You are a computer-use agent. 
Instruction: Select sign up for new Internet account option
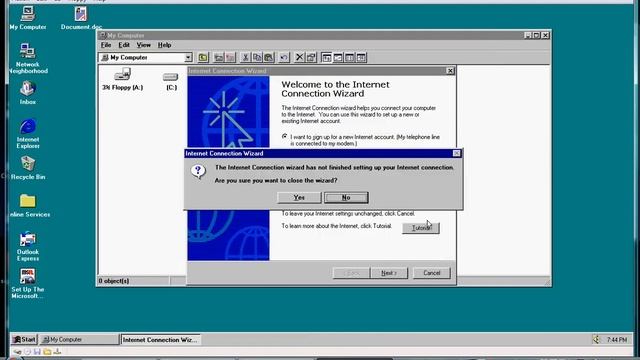point(284,136)
